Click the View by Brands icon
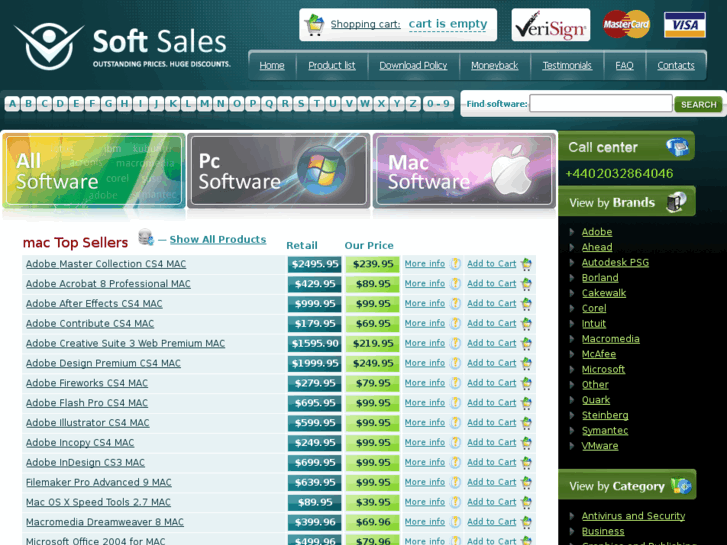The image size is (727, 545). point(676,202)
